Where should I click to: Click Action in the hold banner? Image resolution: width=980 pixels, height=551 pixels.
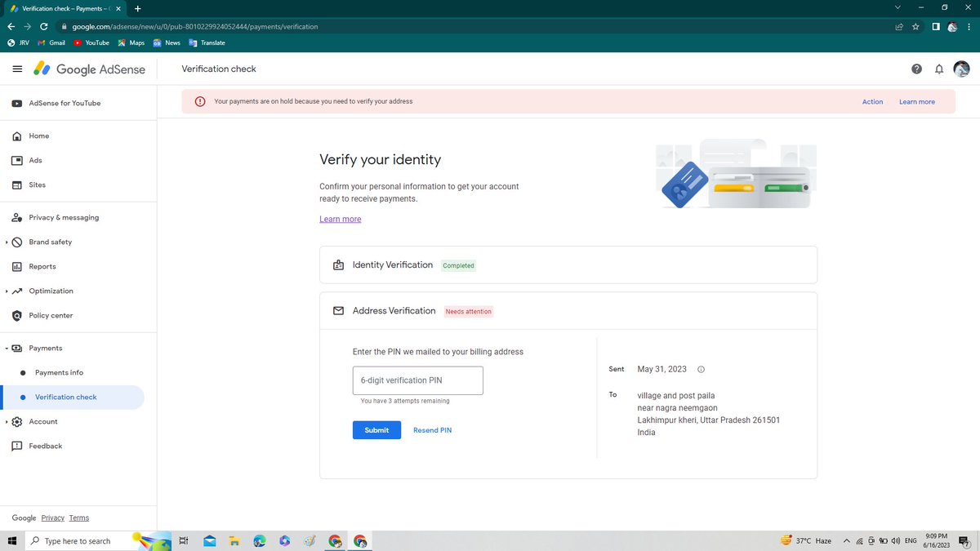coord(872,102)
